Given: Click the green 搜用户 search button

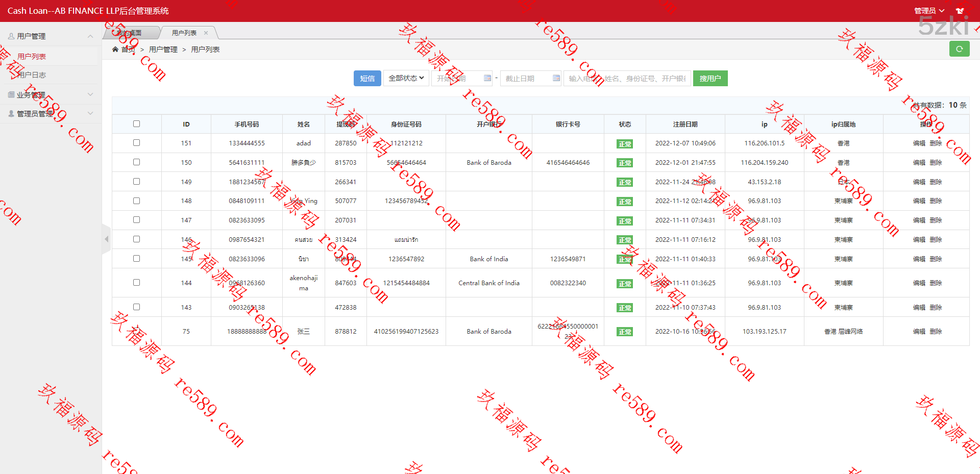Looking at the screenshot, I should 709,78.
